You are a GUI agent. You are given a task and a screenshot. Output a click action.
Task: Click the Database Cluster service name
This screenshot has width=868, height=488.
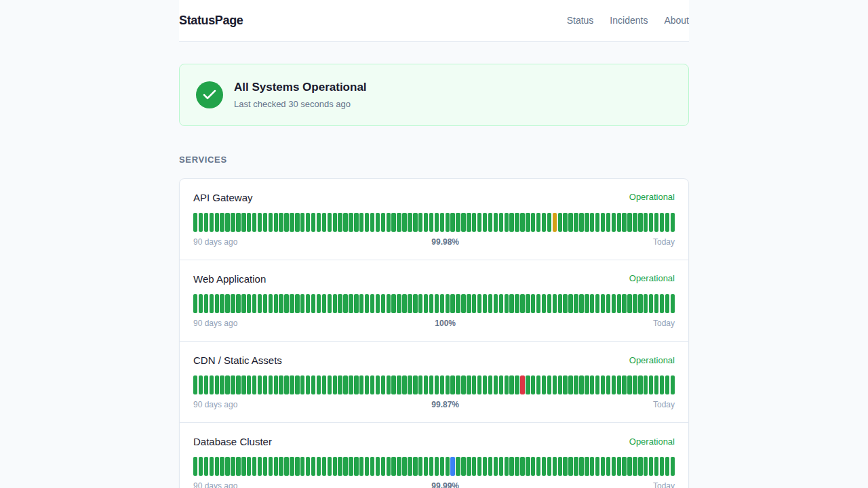click(x=232, y=442)
